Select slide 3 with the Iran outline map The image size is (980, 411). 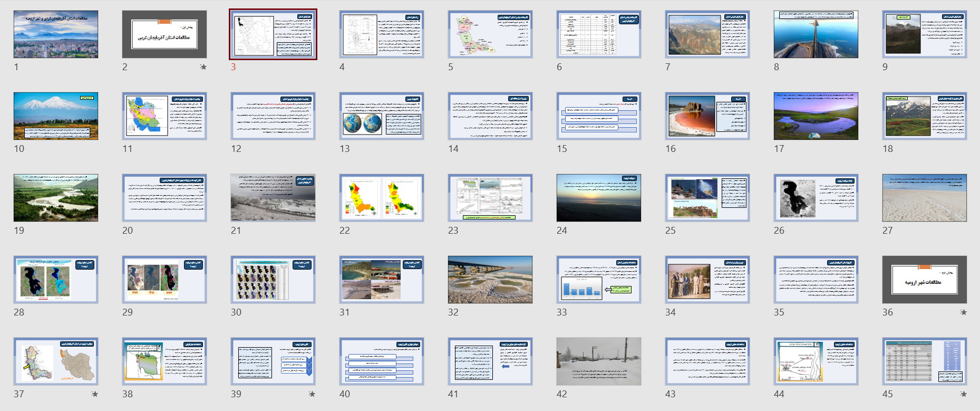273,34
